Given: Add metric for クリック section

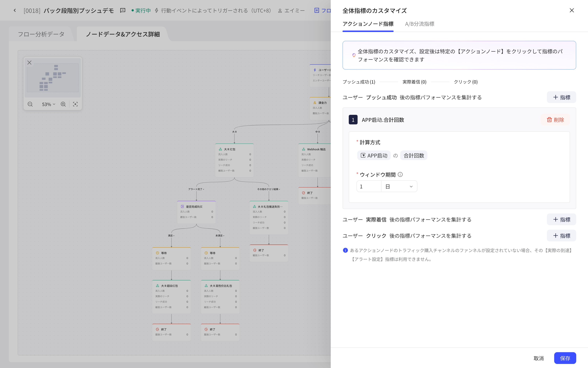Looking at the screenshot, I should [561, 236].
